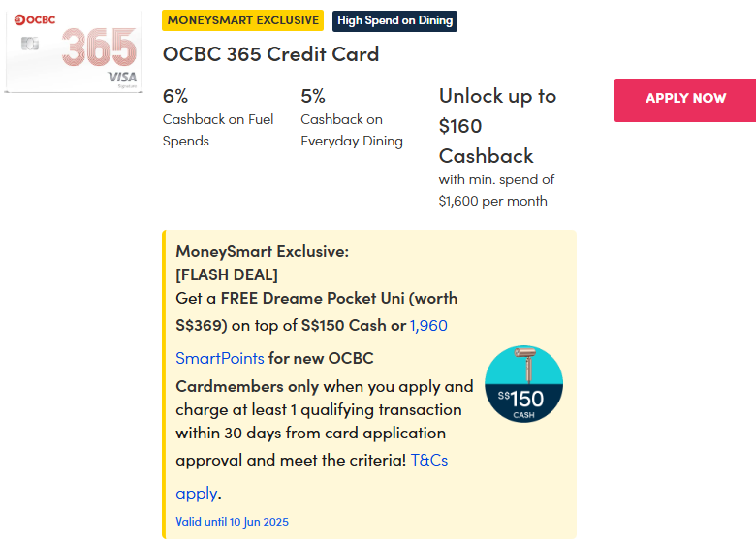Open the T&Cs link in promo box
Image resolution: width=756 pixels, height=547 pixels.
428,460
